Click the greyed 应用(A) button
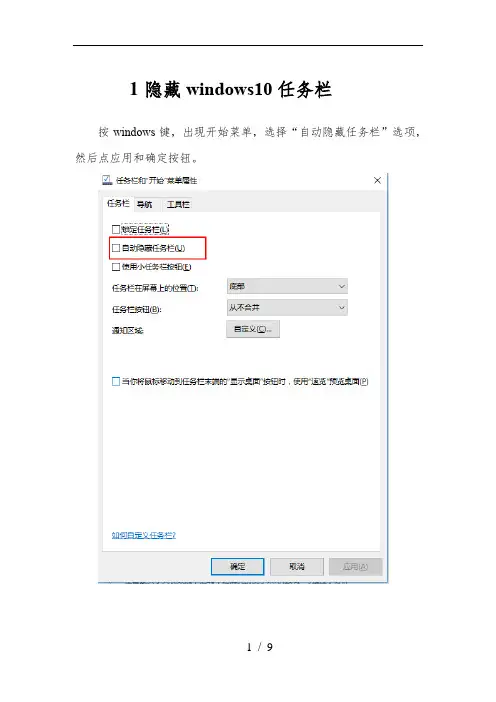 355,566
